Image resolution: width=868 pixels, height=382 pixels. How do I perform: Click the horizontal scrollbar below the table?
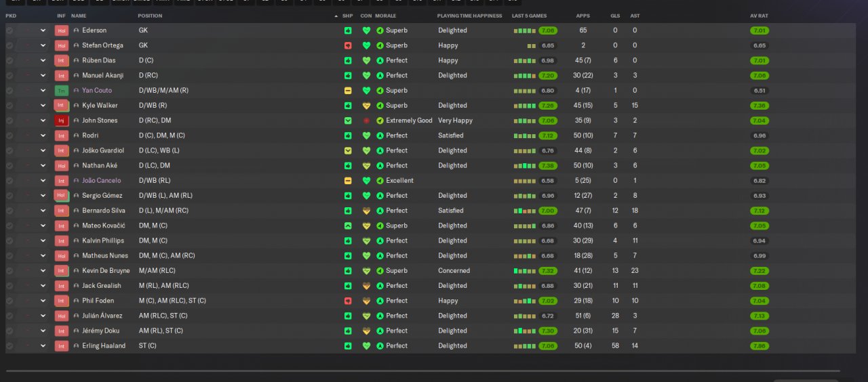click(422, 371)
